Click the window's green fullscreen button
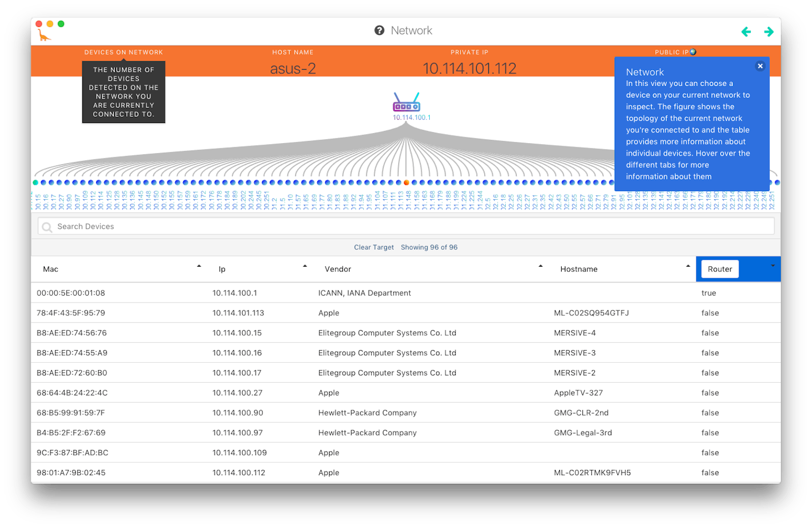Image resolution: width=812 pixels, height=528 pixels. click(61, 24)
